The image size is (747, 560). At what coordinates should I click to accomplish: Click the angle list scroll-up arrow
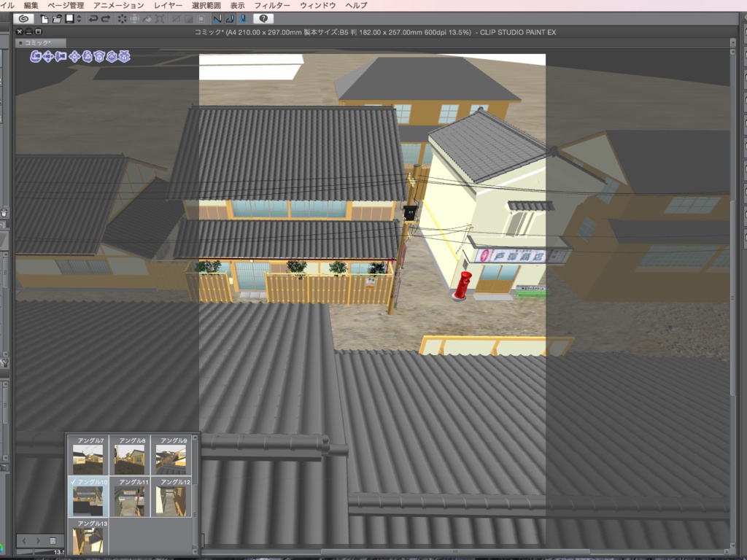[195, 438]
